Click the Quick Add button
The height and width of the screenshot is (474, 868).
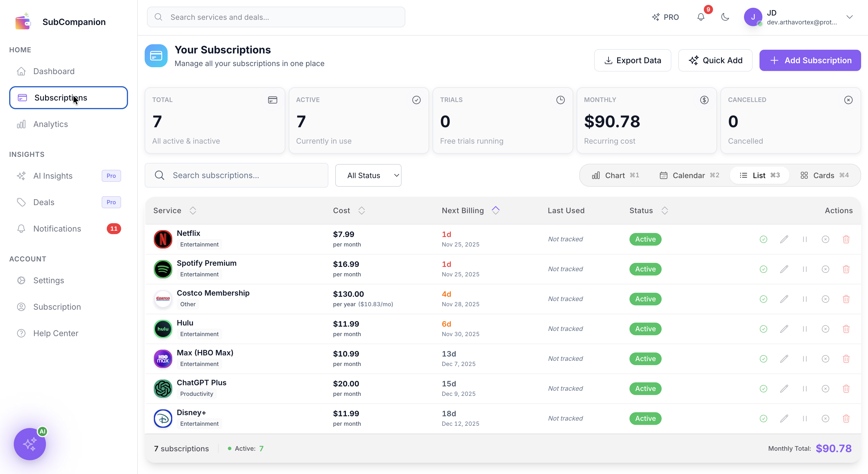pos(715,60)
